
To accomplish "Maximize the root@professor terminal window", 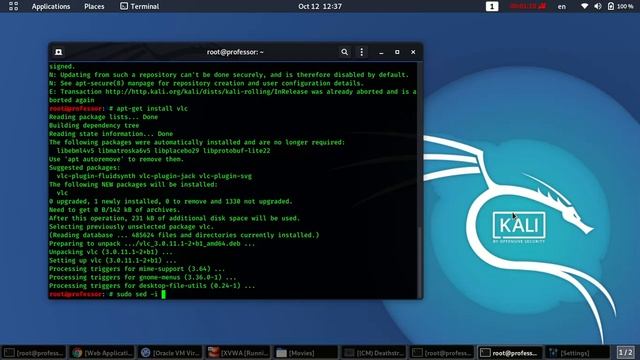I will (x=397, y=52).
